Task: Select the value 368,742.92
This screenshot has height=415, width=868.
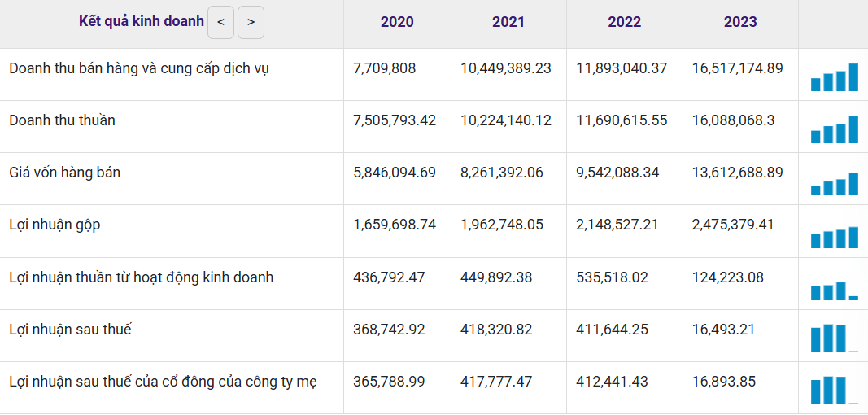Action: tap(389, 329)
